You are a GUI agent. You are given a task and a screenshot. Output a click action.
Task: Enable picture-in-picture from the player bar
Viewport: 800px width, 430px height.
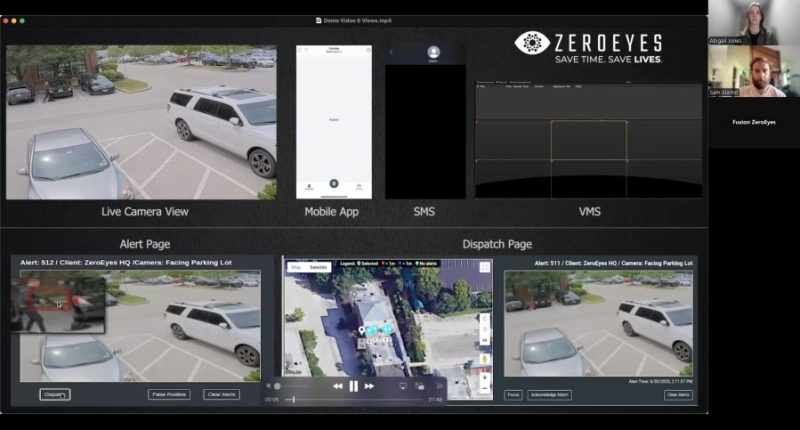[x=419, y=387]
